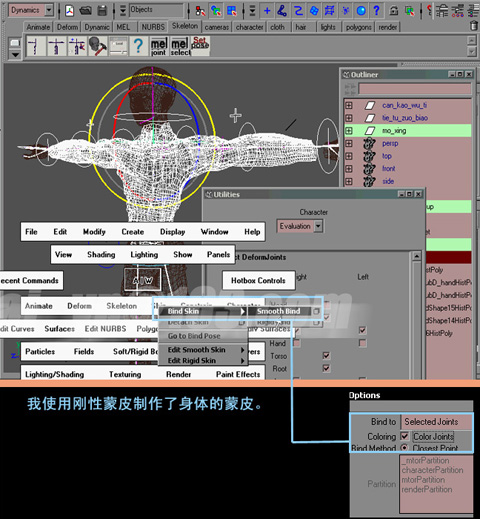
Task: Select the third joint shelf icon with red arrow
Action: [77, 46]
